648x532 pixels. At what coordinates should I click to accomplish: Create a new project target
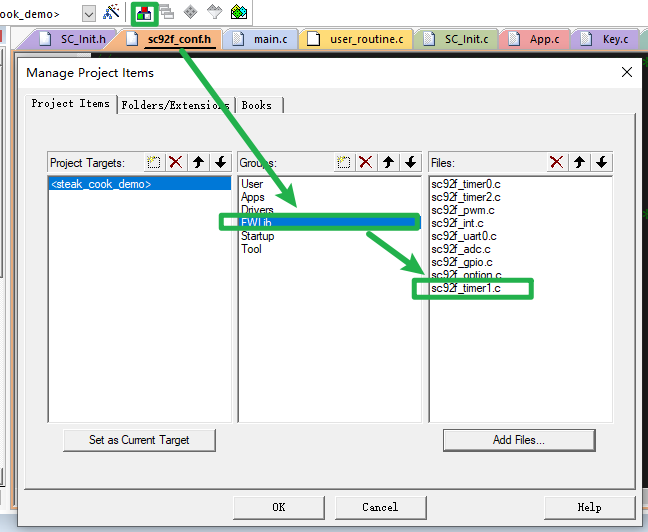coord(154,162)
